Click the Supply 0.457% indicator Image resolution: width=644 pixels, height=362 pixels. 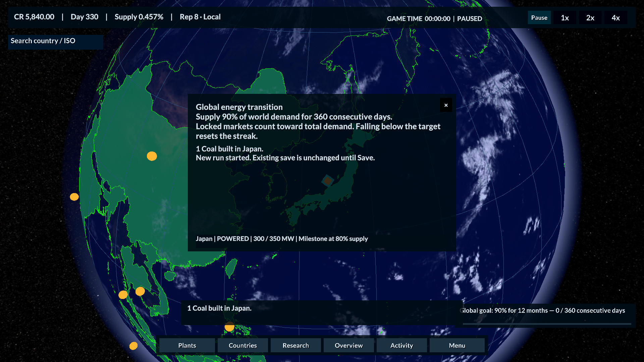pos(139,17)
